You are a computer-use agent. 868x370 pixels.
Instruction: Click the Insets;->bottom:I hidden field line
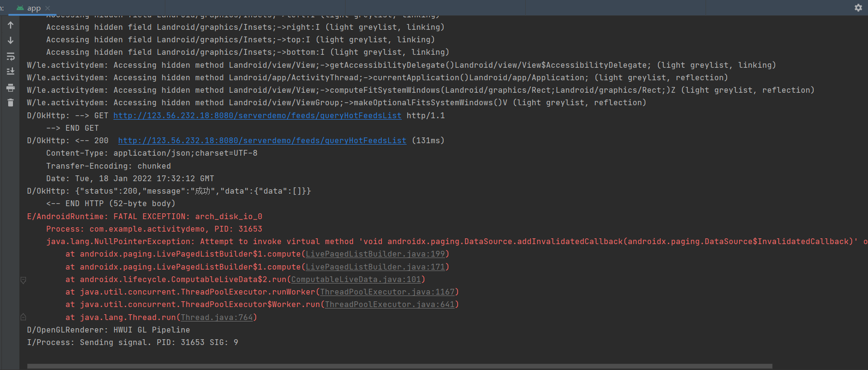[x=248, y=52]
